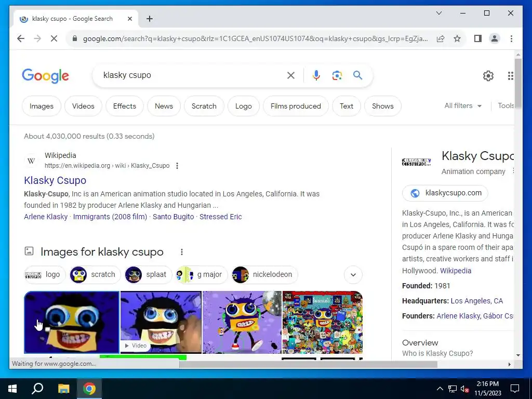Image resolution: width=532 pixels, height=399 pixels.
Task: Select the Scratch filter chip
Action: coord(204,106)
